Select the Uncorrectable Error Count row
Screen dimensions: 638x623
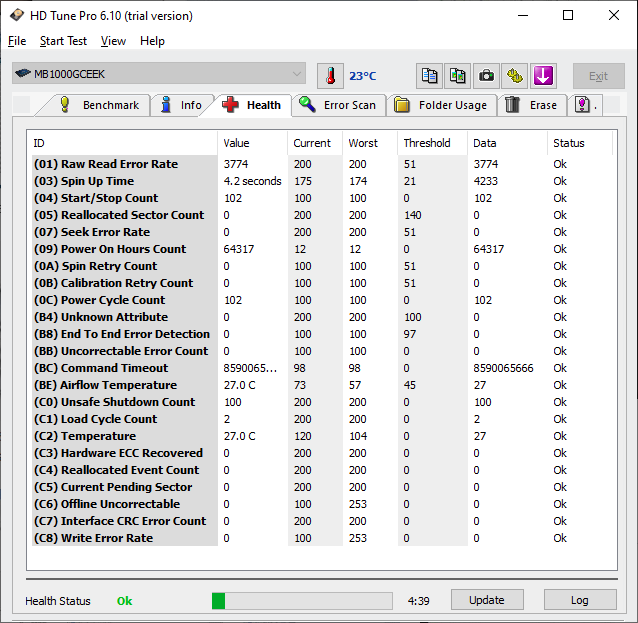[322, 351]
